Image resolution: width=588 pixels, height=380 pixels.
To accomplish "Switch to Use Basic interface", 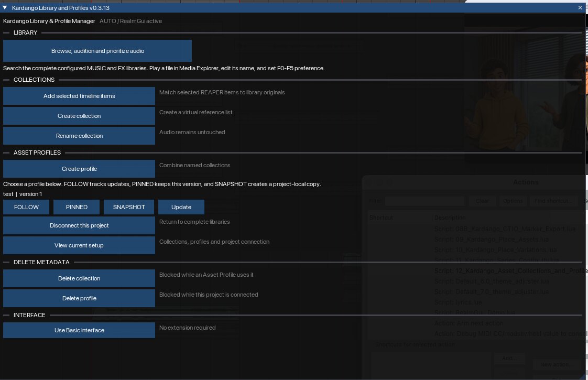I will (x=79, y=330).
